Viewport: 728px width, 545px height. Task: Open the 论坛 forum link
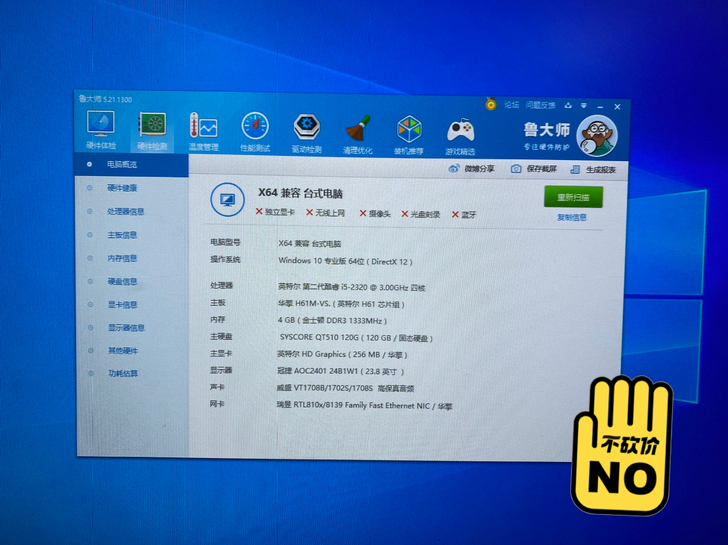511,105
